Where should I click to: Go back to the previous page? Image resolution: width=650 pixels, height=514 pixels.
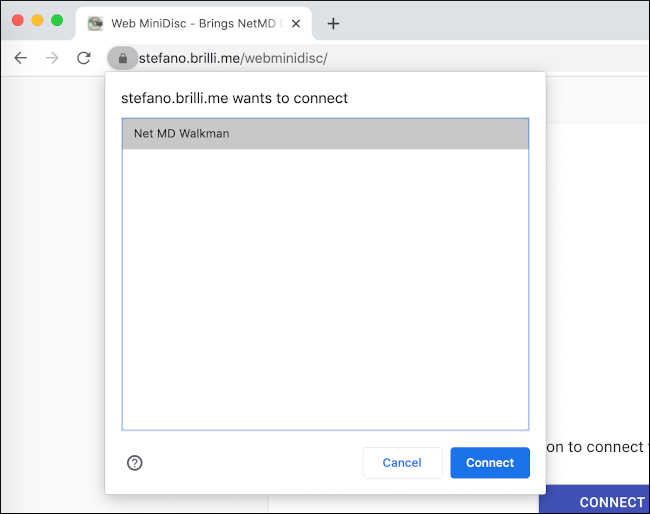click(21, 58)
